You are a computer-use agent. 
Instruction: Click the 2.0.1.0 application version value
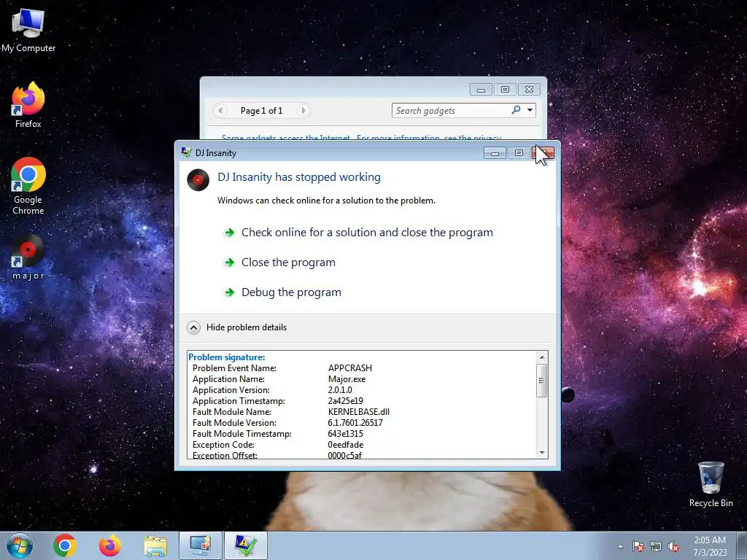click(x=340, y=390)
